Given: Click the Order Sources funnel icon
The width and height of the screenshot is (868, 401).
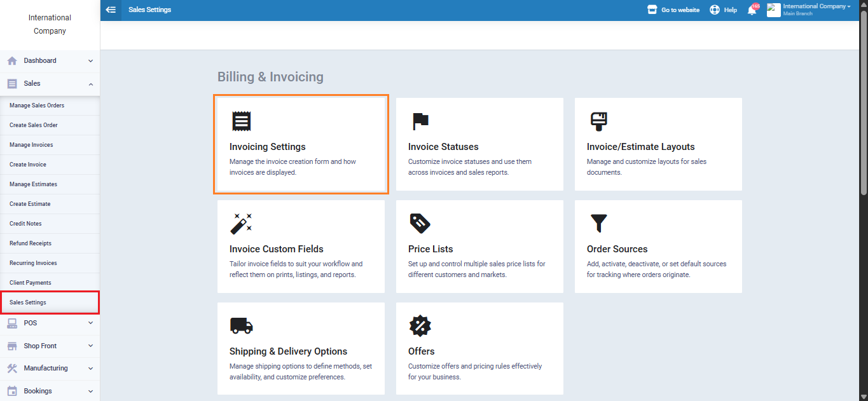Looking at the screenshot, I should [598, 223].
